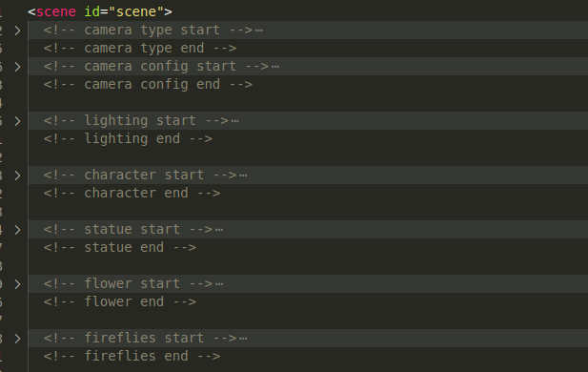Place cursor in camera type end comment

click(140, 49)
